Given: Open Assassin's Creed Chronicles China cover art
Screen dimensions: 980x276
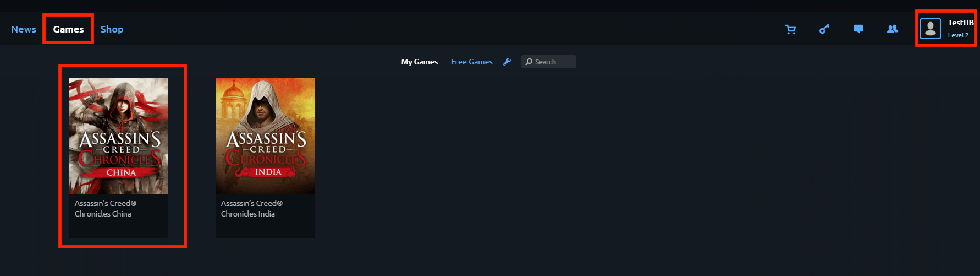Looking at the screenshot, I should [119, 136].
